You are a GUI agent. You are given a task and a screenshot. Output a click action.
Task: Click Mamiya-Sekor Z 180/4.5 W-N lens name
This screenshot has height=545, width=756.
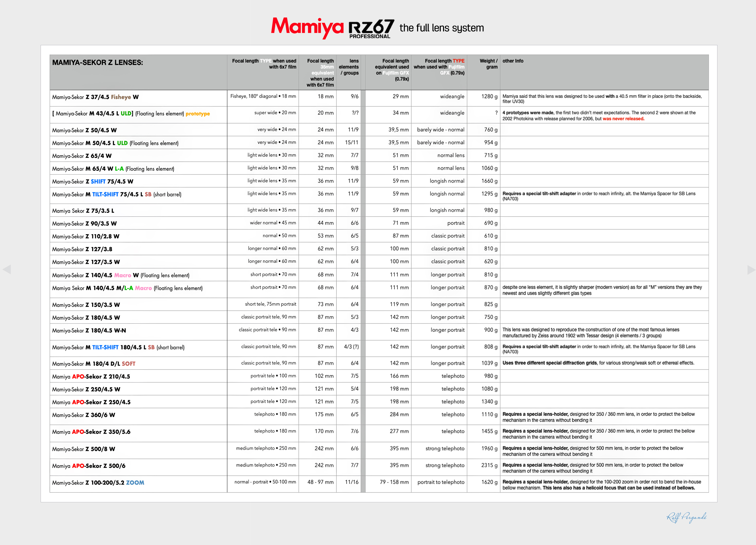(x=89, y=331)
